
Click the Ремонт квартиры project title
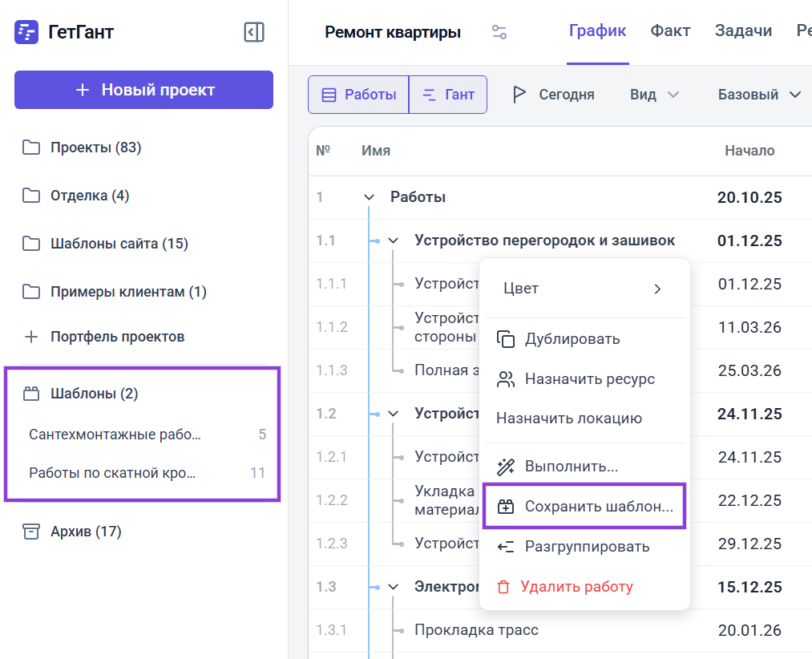point(393,32)
